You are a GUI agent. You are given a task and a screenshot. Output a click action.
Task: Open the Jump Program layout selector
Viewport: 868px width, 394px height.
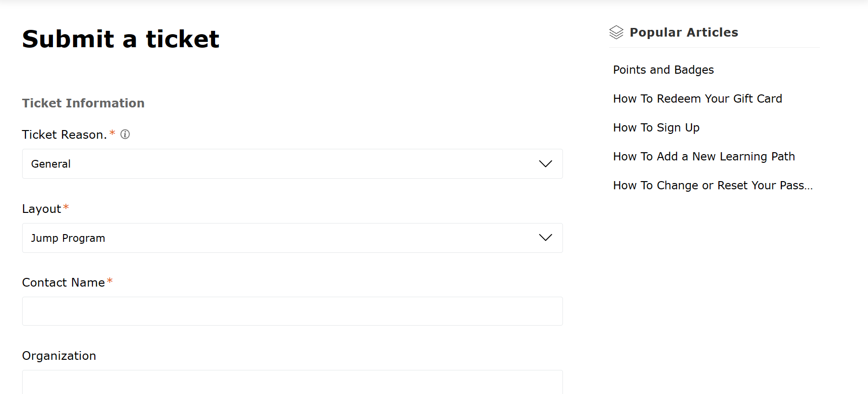click(x=293, y=238)
